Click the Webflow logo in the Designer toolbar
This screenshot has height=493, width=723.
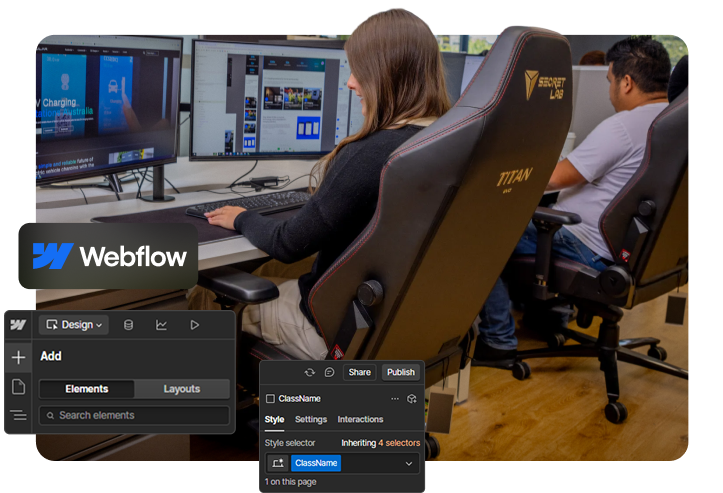click(18, 325)
